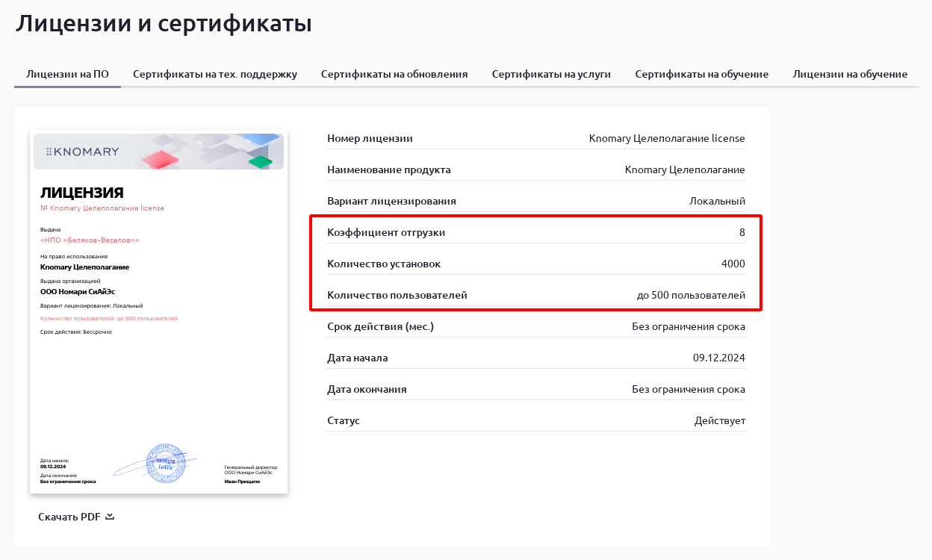Open Сертификаты на услуги tab
The height and width of the screenshot is (560, 932).
pyautogui.click(x=551, y=74)
